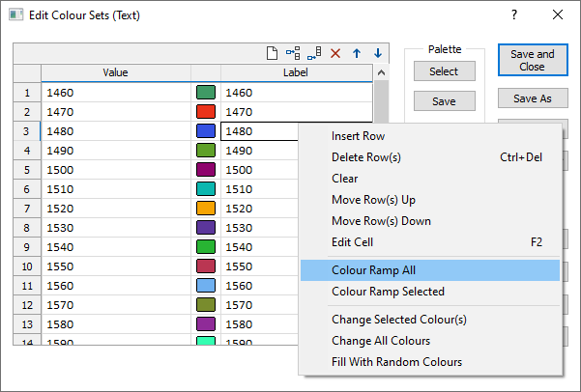Image resolution: width=581 pixels, height=392 pixels.
Task: Choose Change Selected Colour(s)
Action: pyautogui.click(x=430, y=319)
